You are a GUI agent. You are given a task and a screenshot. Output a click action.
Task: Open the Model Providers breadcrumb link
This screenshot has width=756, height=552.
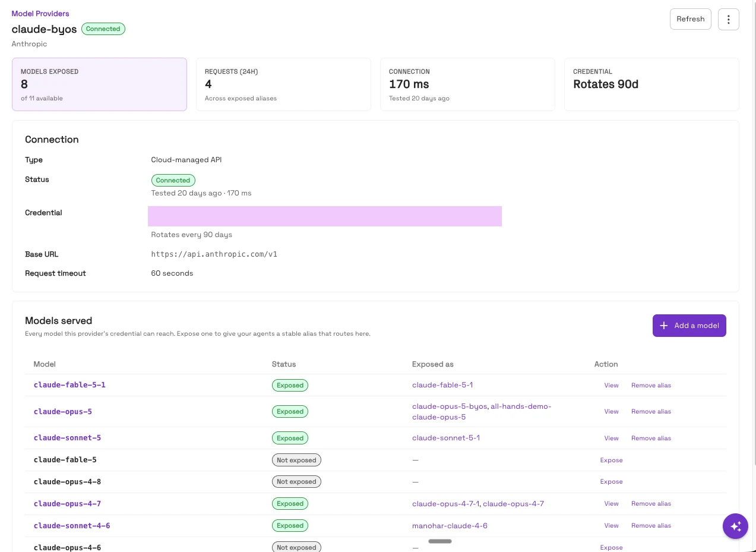tap(40, 13)
